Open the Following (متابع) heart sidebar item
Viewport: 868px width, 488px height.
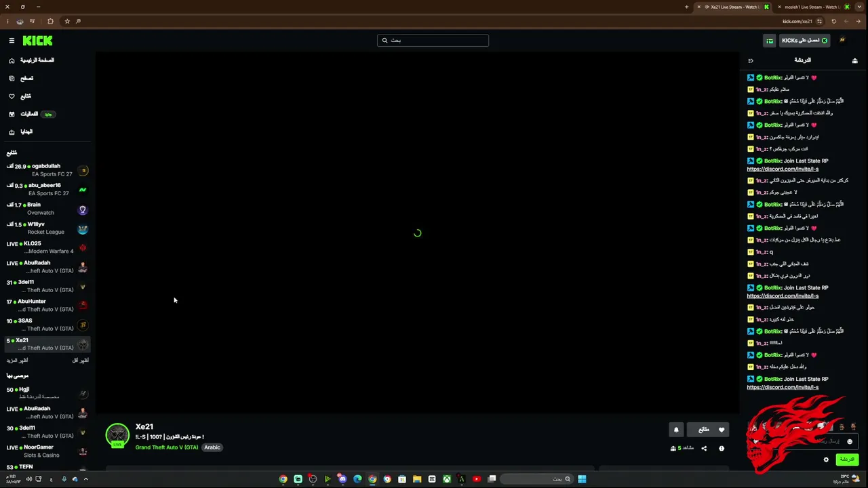(20, 96)
